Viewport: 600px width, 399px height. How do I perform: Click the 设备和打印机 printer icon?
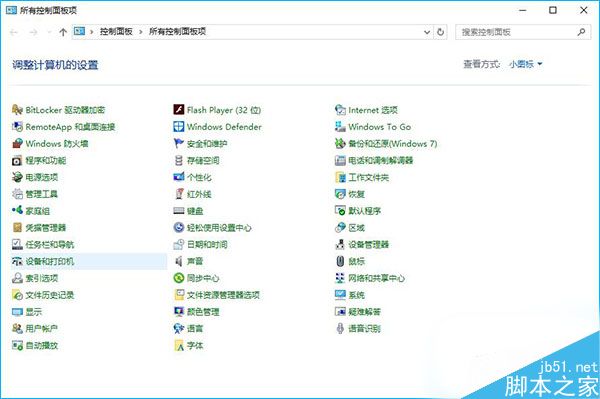click(17, 261)
